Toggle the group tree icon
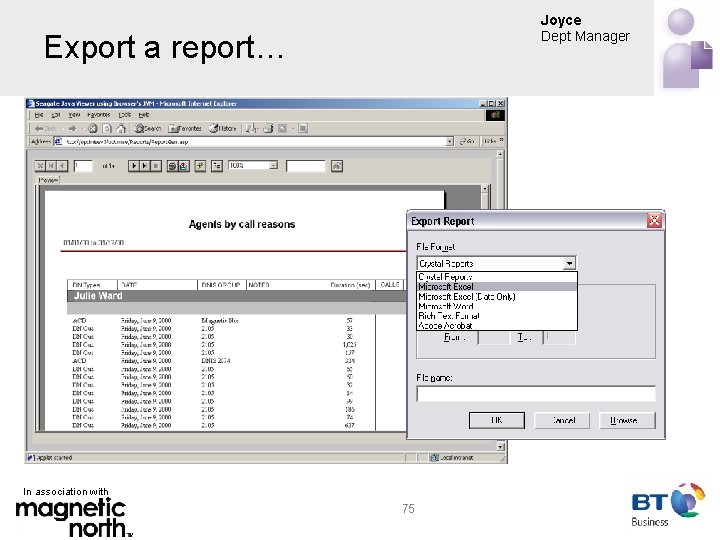 pos(217,166)
